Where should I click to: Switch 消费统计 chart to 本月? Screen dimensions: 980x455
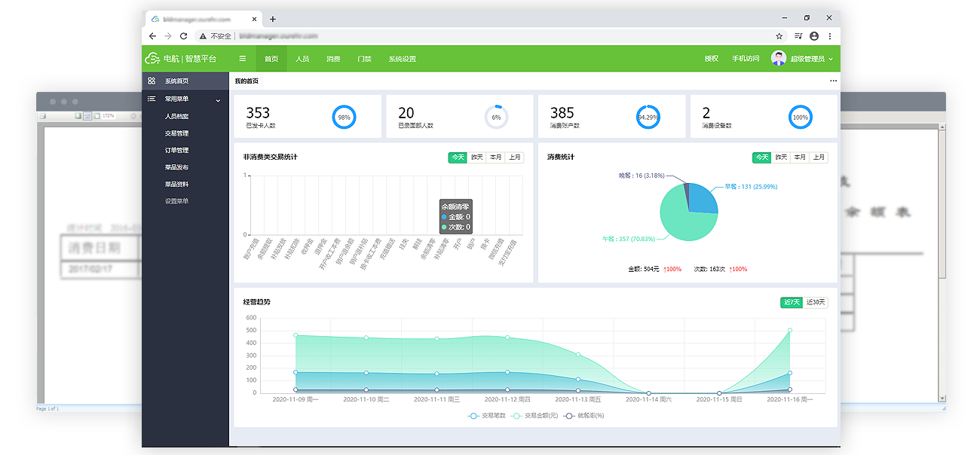[x=799, y=157]
